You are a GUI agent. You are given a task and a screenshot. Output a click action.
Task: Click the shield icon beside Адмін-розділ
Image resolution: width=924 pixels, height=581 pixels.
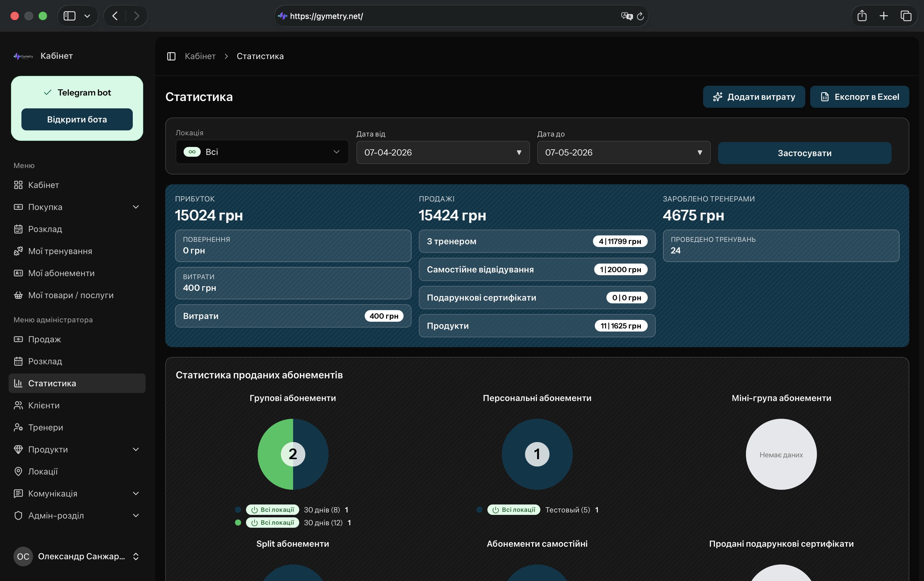coord(18,516)
